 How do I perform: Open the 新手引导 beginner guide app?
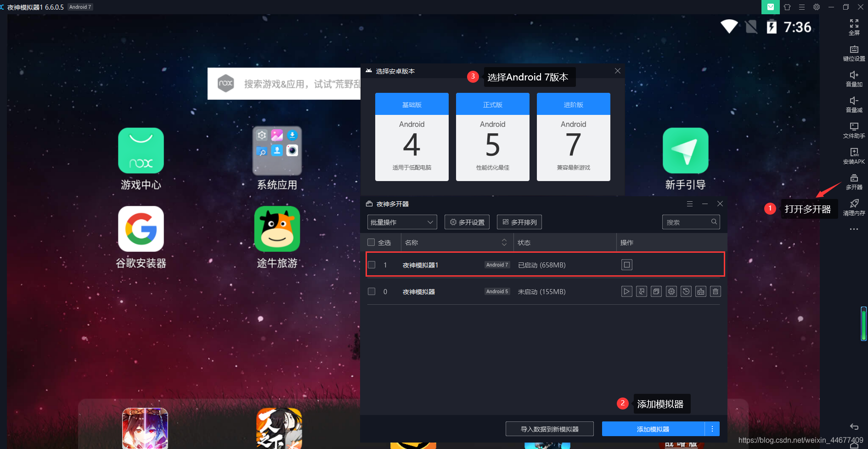pyautogui.click(x=686, y=151)
